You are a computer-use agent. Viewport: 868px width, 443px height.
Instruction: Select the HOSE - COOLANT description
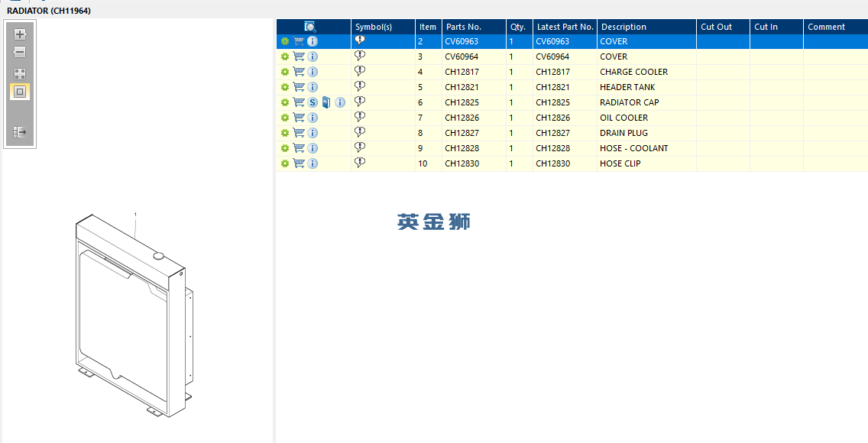pos(634,148)
